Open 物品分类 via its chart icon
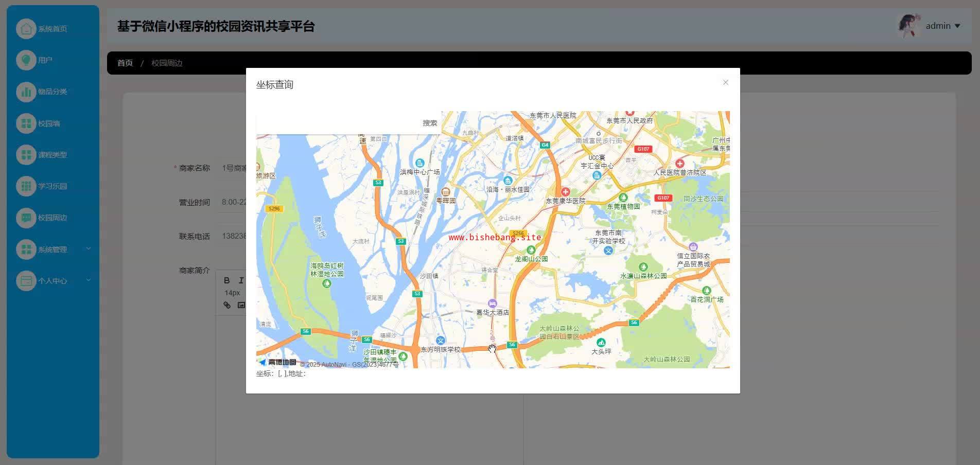This screenshot has width=980, height=465. 26,92
